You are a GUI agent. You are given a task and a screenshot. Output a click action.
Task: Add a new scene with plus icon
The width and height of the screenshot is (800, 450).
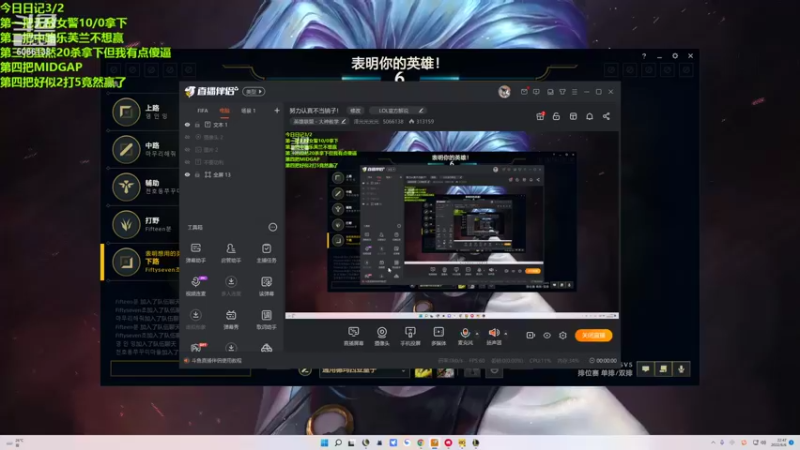click(277, 110)
